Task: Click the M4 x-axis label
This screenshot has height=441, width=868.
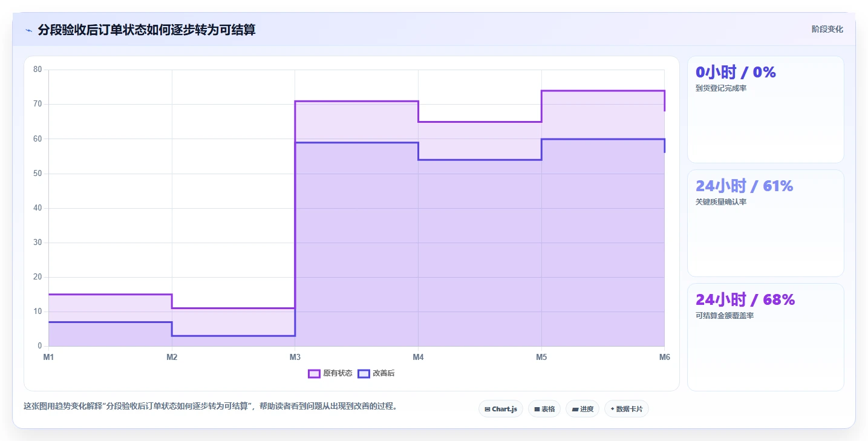Action: (x=418, y=358)
